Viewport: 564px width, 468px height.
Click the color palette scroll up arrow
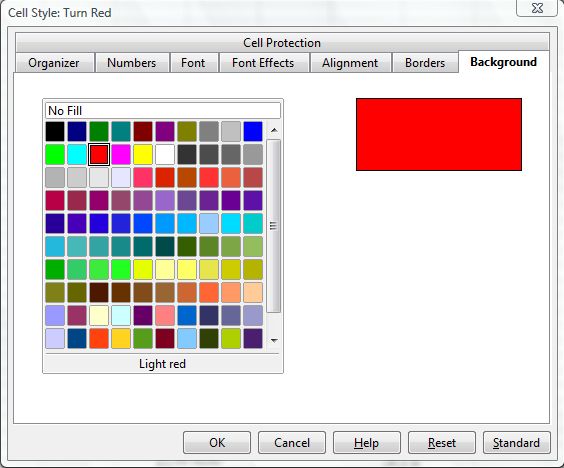[274, 130]
